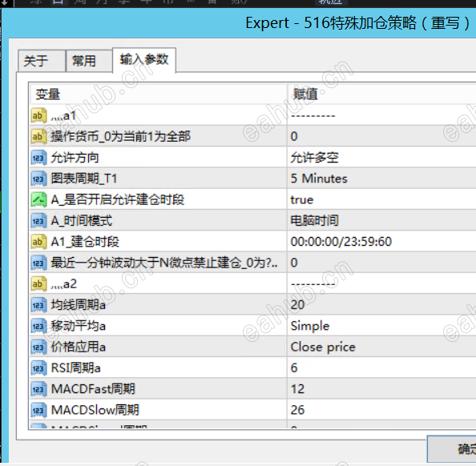This screenshot has height=466, width=476.
Task: Select the MACDSlow周期 variable name
Action: (x=95, y=410)
